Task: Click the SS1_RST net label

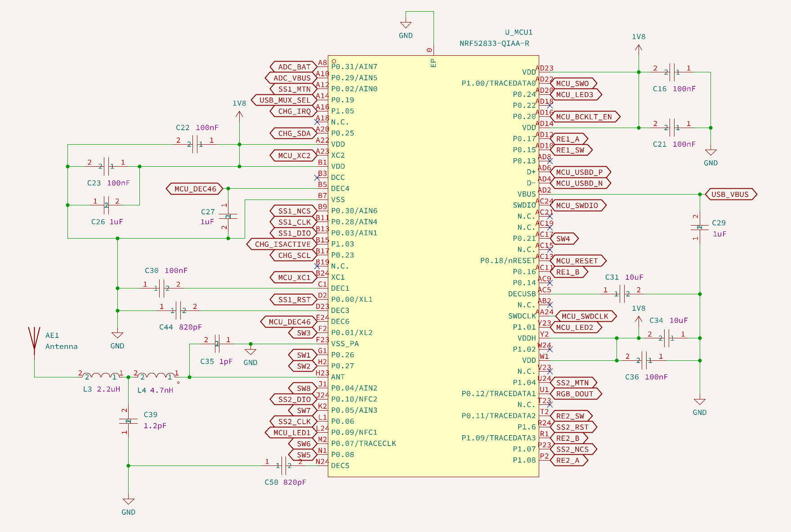Action: point(293,299)
